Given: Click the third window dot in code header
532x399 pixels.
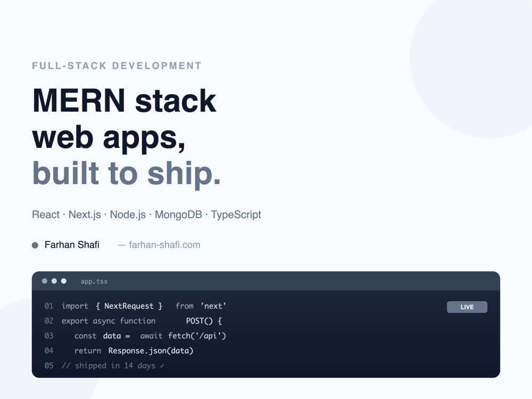Looking at the screenshot, I should point(63,281).
